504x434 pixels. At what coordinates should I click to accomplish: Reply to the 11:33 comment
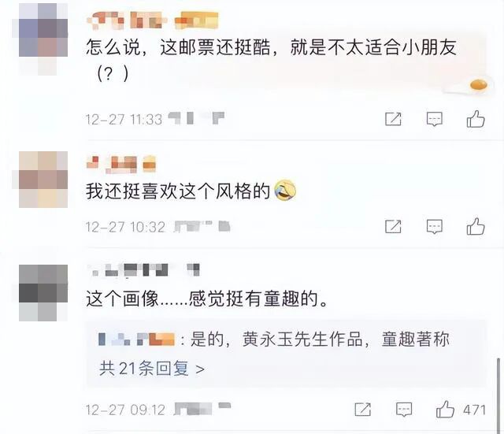(x=434, y=119)
